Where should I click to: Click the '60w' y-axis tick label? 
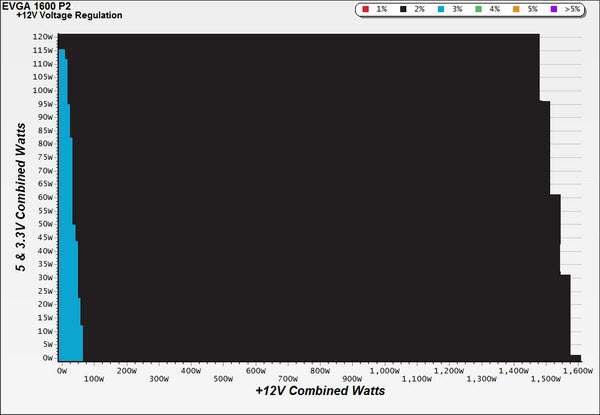click(44, 197)
